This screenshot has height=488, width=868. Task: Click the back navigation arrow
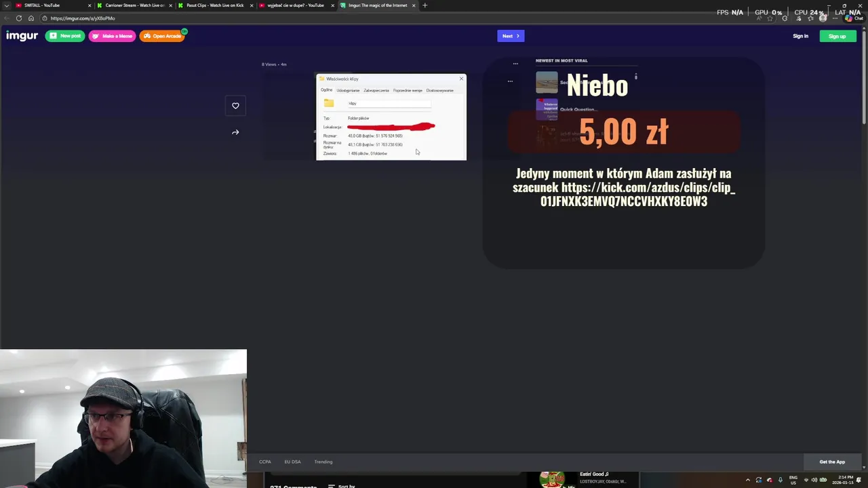tap(6, 18)
